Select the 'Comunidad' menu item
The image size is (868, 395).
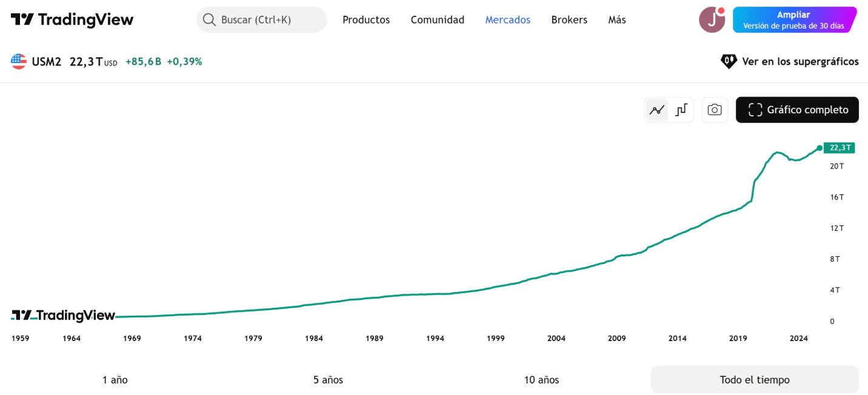coord(437,19)
